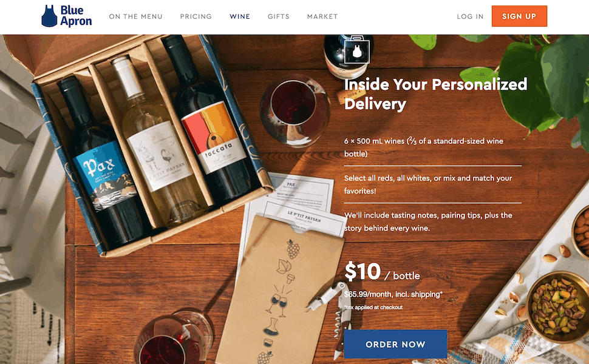Open the On The Menu page

click(135, 16)
